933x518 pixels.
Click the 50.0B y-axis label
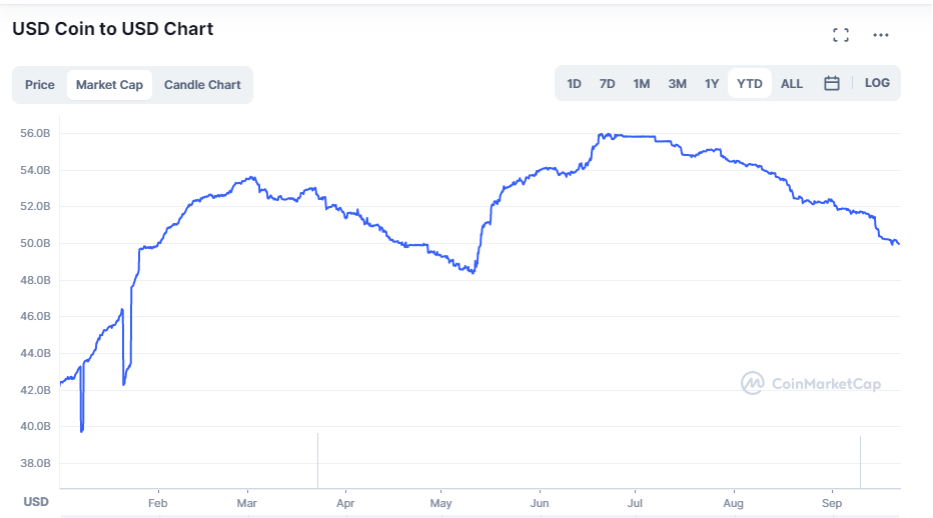click(x=35, y=243)
